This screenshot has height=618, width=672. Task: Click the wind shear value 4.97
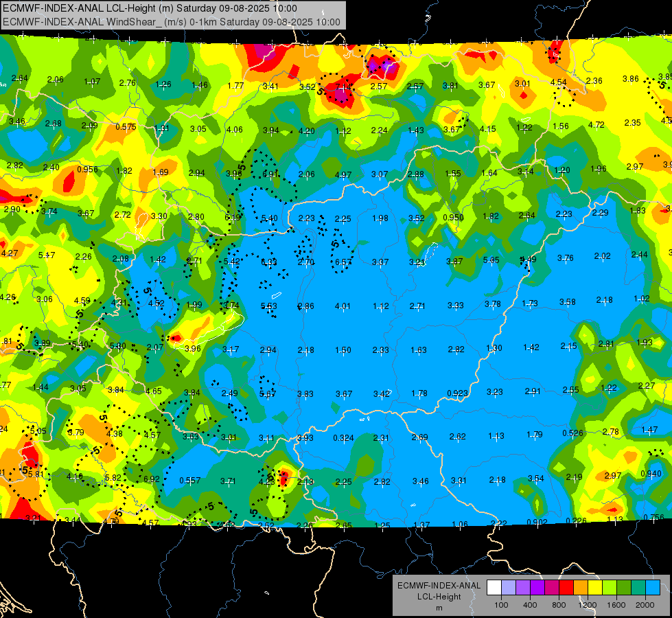[x=343, y=175]
